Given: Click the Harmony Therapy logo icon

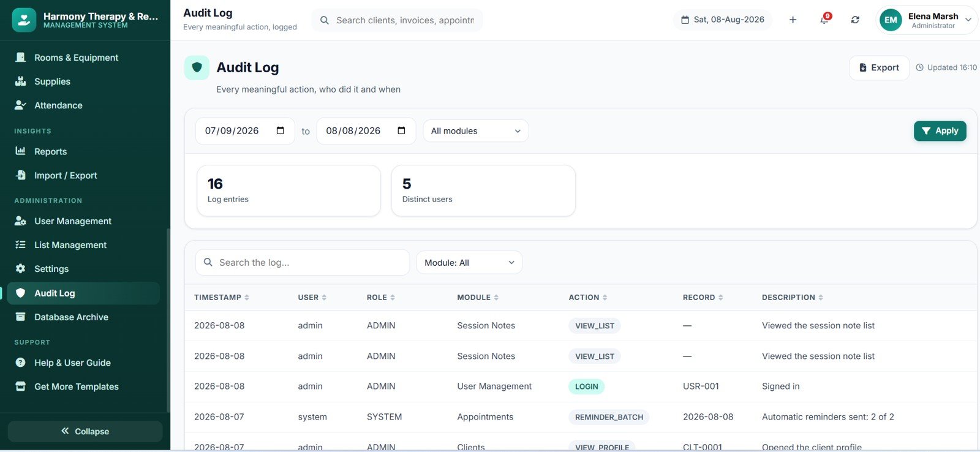Looking at the screenshot, I should click(x=24, y=20).
